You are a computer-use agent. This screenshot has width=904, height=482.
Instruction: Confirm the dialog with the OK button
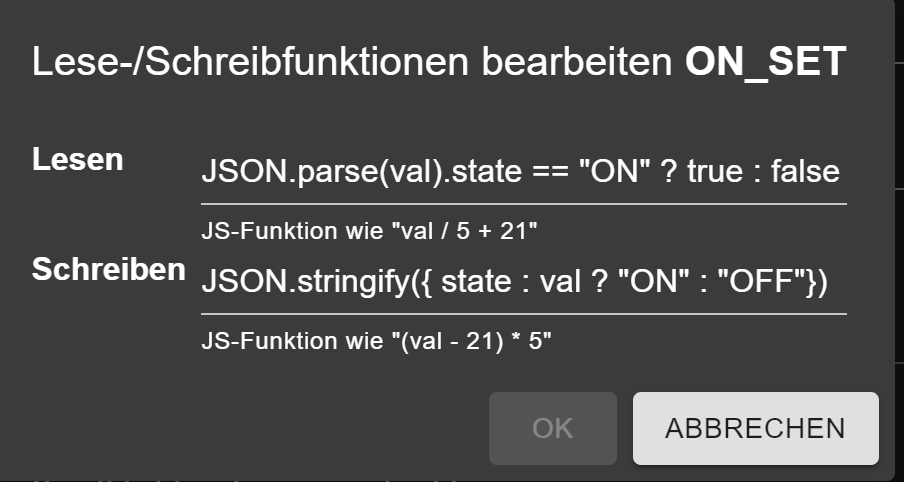click(x=553, y=428)
